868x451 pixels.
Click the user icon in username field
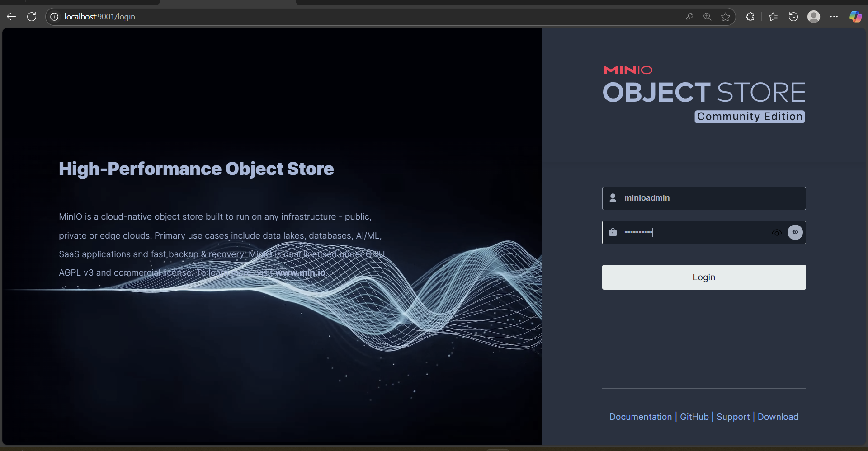pos(613,198)
